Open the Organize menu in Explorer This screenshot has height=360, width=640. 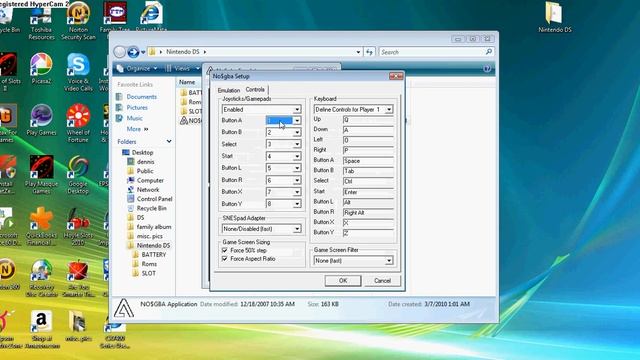tap(137, 69)
